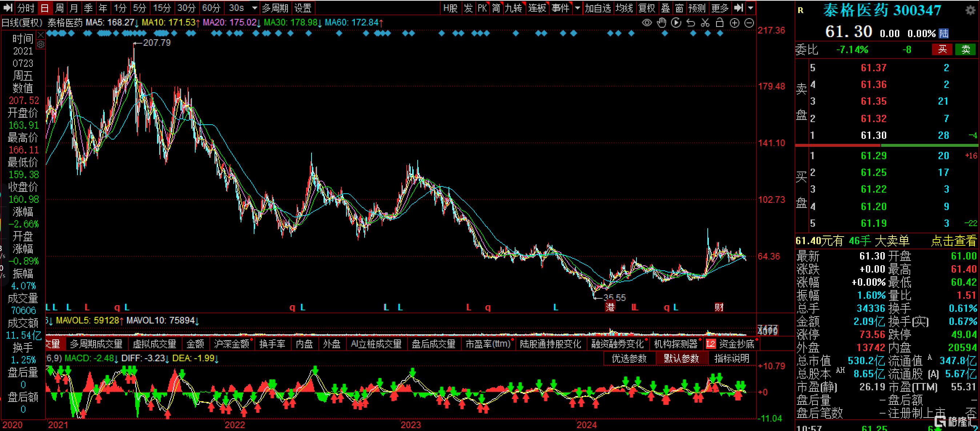Click the 预测 forecast button
Screen dimensions: 980x431
pyautogui.click(x=697, y=8)
